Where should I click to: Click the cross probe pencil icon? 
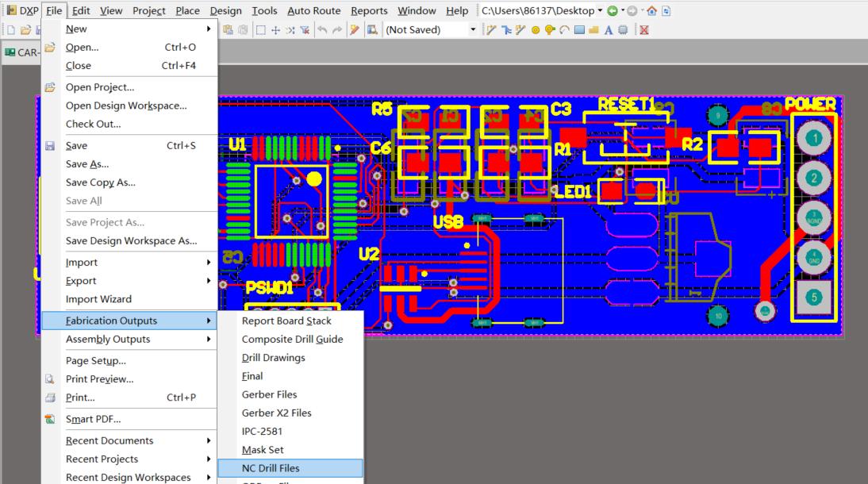(x=355, y=30)
